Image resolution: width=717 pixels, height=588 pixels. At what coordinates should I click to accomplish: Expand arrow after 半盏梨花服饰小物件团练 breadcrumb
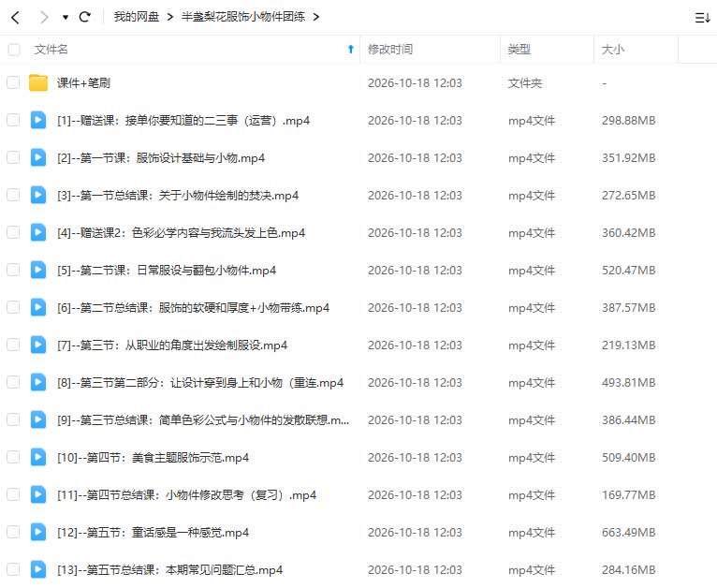[316, 18]
